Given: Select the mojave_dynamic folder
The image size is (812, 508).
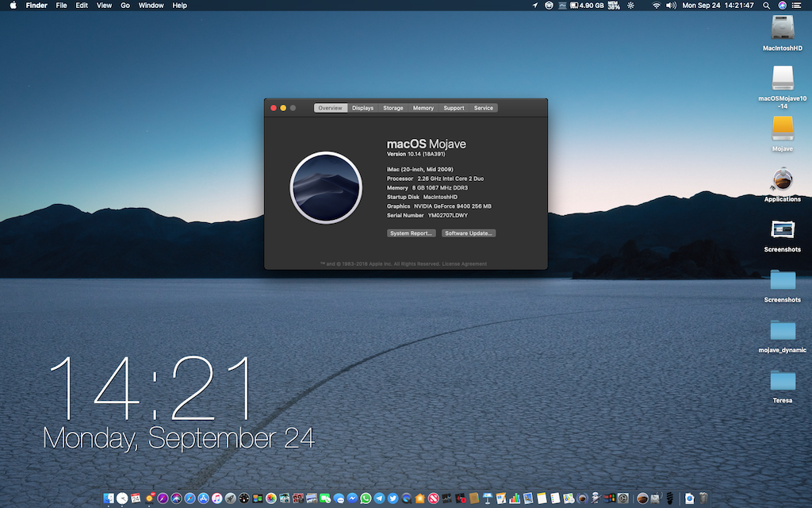Looking at the screenshot, I should [x=783, y=330].
